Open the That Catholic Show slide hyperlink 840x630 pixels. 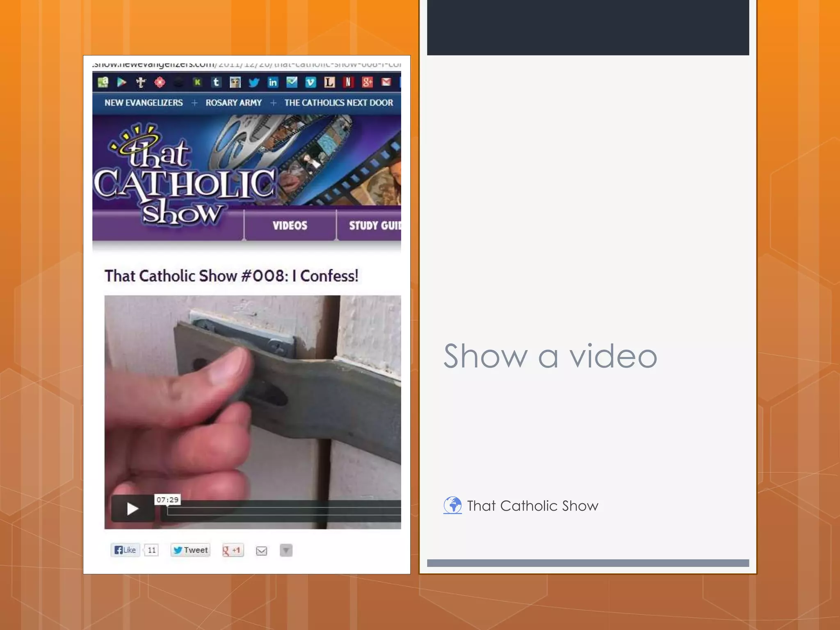[x=532, y=506]
